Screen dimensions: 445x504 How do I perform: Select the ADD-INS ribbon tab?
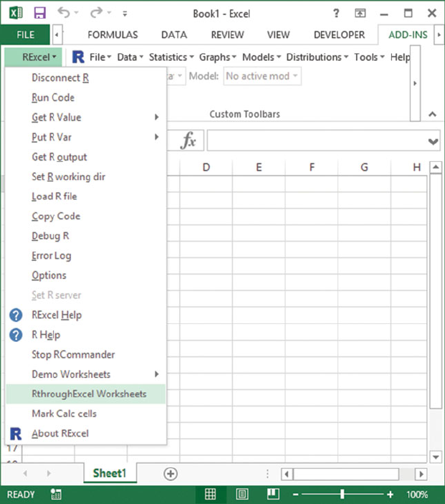[408, 34]
